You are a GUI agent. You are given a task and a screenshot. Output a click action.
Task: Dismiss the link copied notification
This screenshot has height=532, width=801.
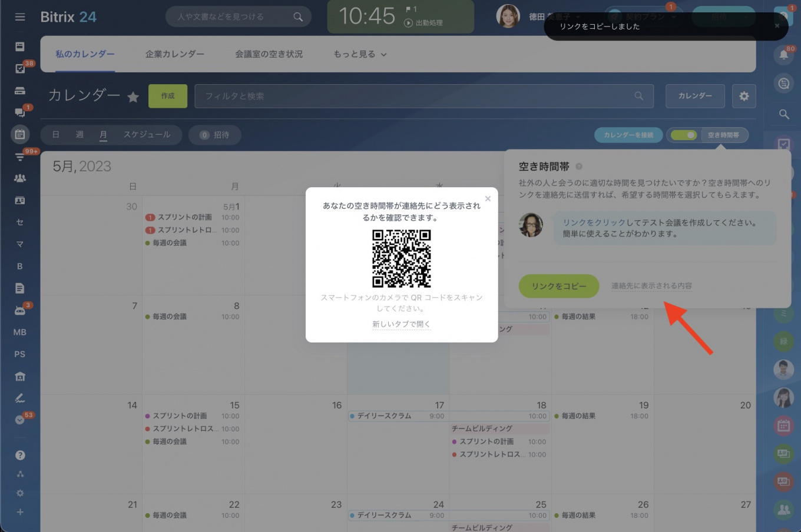(777, 26)
